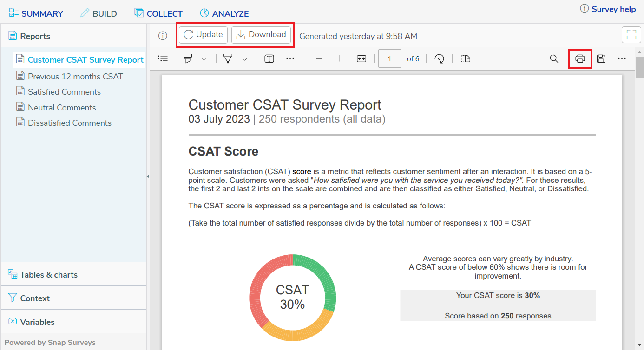Screen dimensions: 644x350
Task: Open the highlighter tool dropdown arrow
Action: coord(204,59)
